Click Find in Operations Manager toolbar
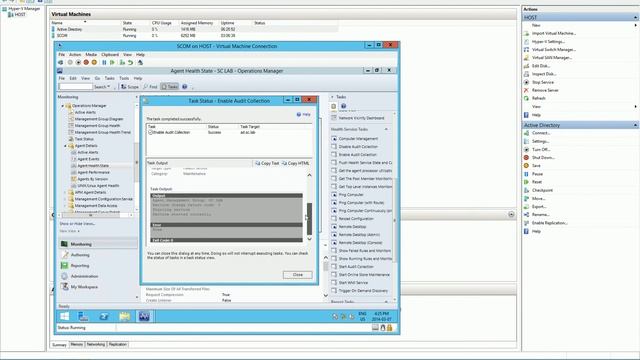Screen dimensions: 640x360 151,87
